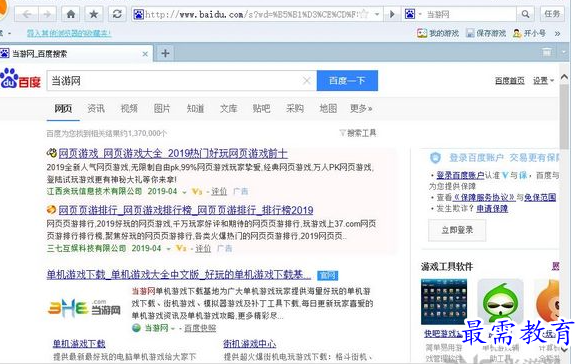The image size is (583, 364).
Task: Click the page scrollbar up arrow
Action: point(564,77)
